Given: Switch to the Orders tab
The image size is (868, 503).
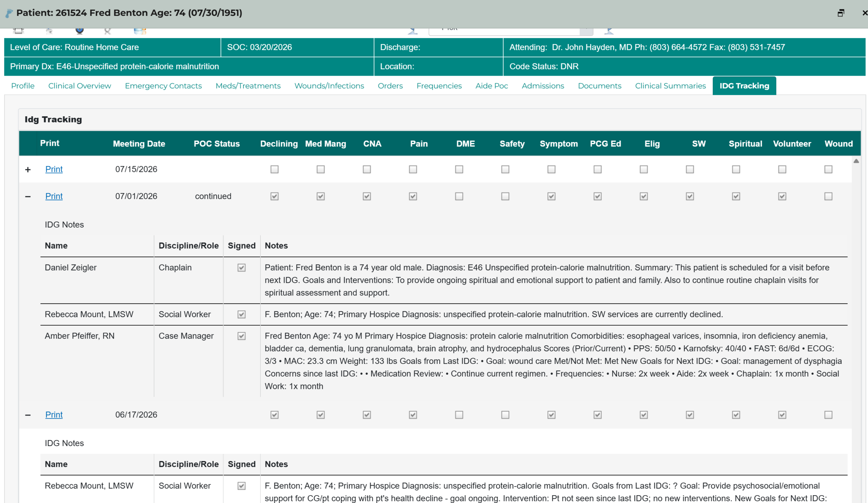Looking at the screenshot, I should click(390, 86).
